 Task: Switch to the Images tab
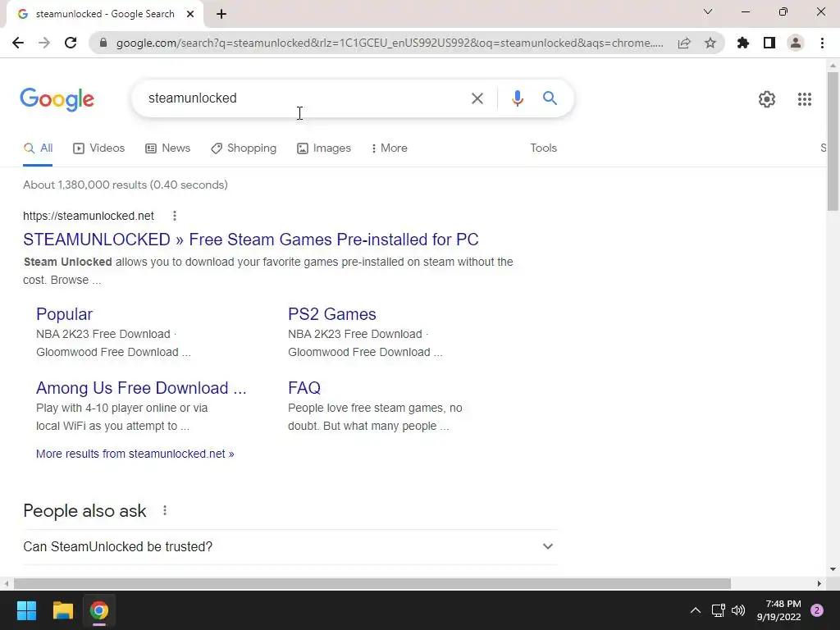coord(324,148)
